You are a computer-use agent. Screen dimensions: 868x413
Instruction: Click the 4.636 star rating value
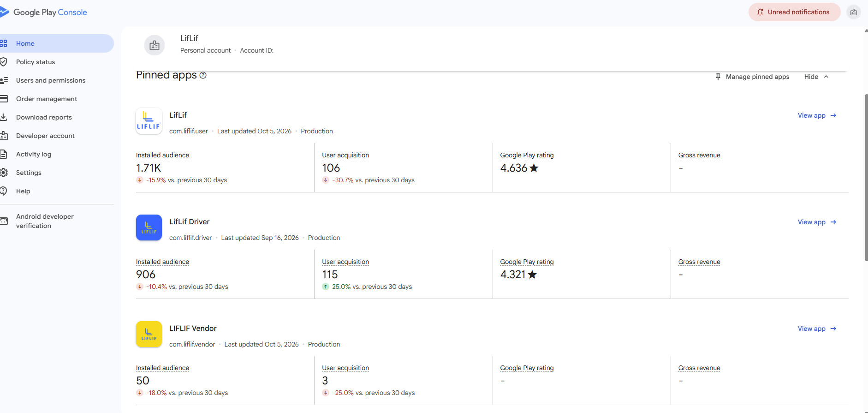tap(519, 168)
